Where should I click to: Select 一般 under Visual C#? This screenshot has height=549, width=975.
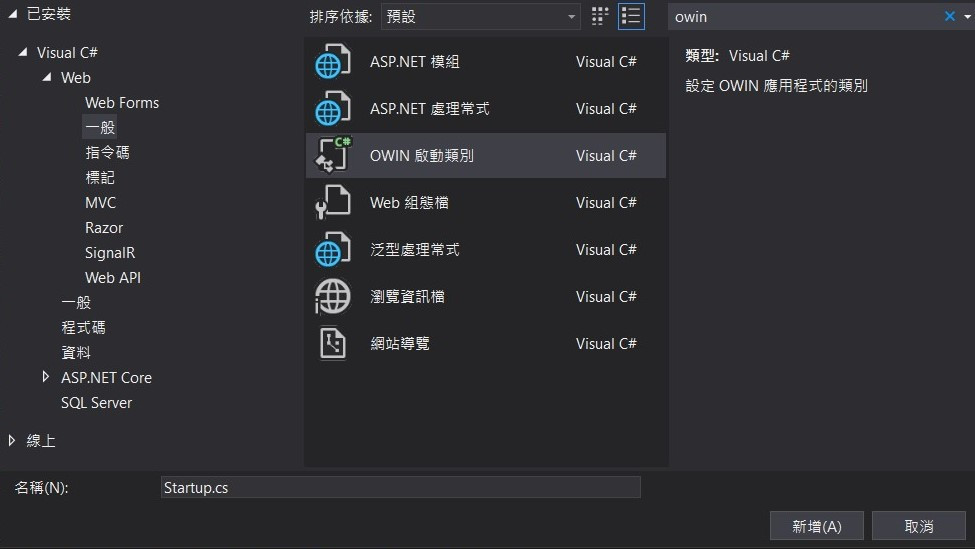coord(76,303)
